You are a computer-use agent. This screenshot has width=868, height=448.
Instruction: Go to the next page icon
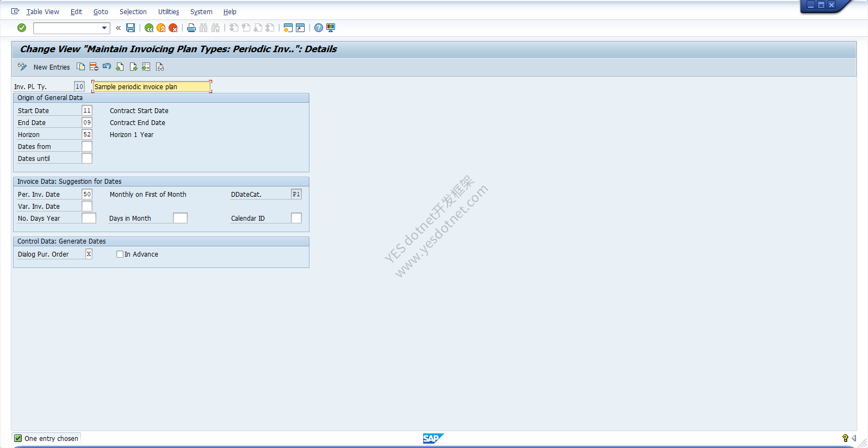pyautogui.click(x=258, y=28)
